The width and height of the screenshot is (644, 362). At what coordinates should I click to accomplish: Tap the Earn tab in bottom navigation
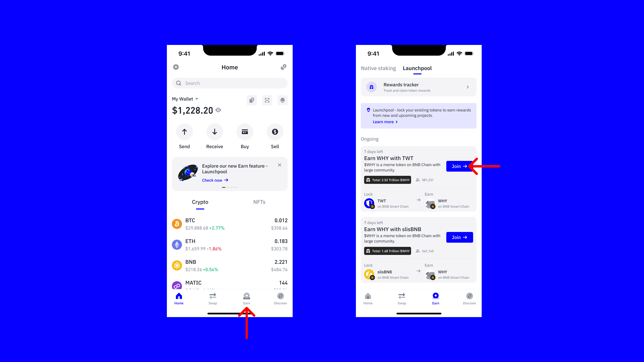coord(246,298)
